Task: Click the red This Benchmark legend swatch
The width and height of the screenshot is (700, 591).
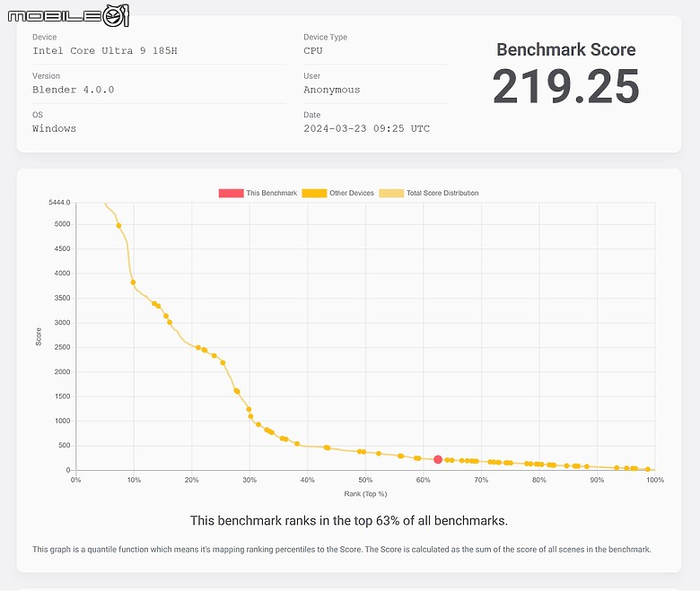Action: point(232,193)
